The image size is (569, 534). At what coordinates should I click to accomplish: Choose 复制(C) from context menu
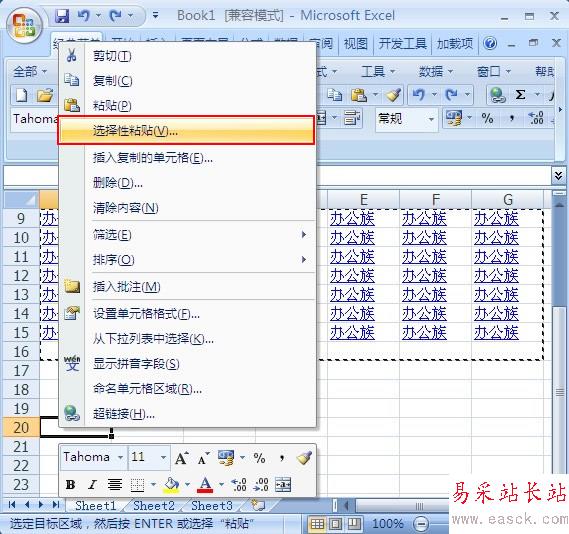click(187, 81)
